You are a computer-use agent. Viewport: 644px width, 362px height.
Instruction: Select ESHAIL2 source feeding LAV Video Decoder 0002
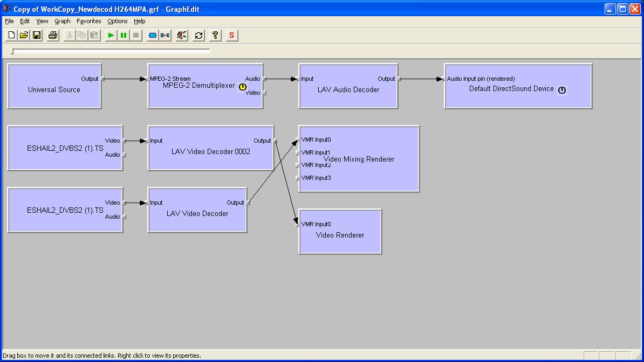(65, 148)
